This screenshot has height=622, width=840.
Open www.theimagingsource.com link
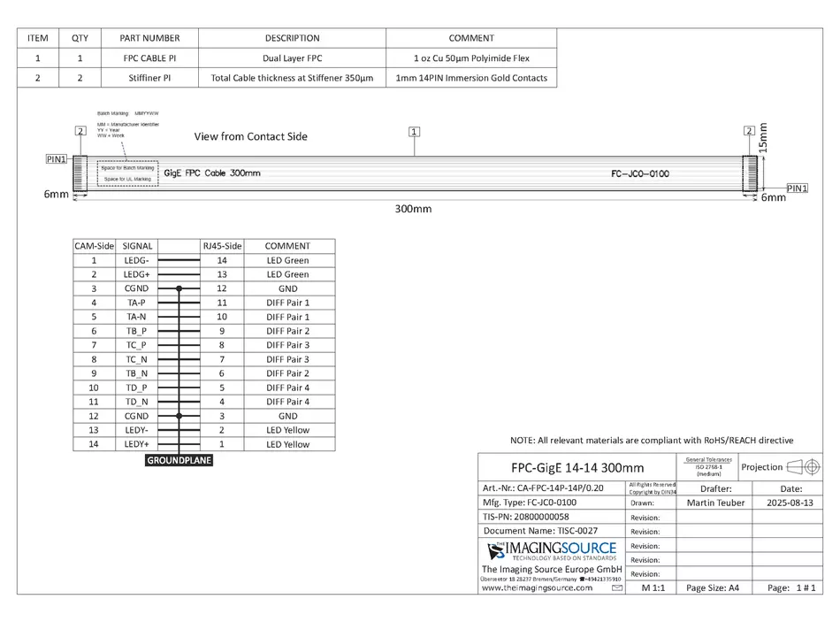pyautogui.click(x=537, y=587)
